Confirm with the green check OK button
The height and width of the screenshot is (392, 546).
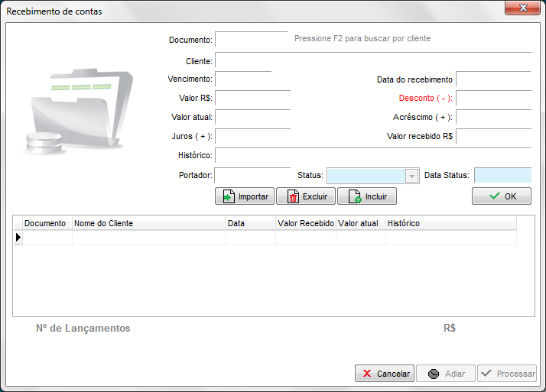pyautogui.click(x=501, y=196)
